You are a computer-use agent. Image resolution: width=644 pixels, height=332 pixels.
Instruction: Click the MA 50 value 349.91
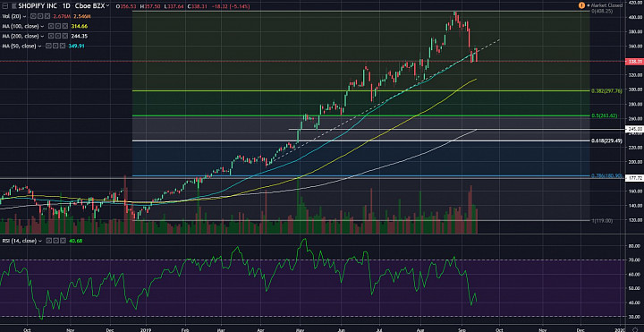click(76, 46)
